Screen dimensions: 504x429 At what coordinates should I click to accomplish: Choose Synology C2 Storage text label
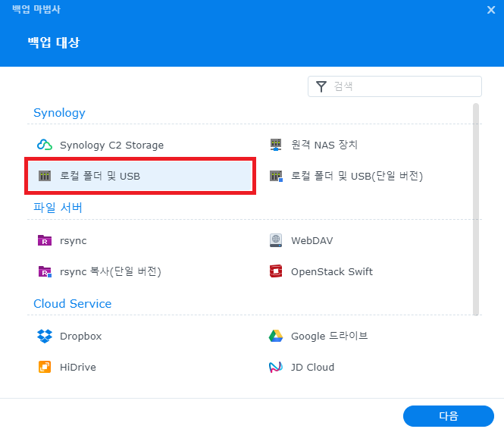click(x=112, y=146)
